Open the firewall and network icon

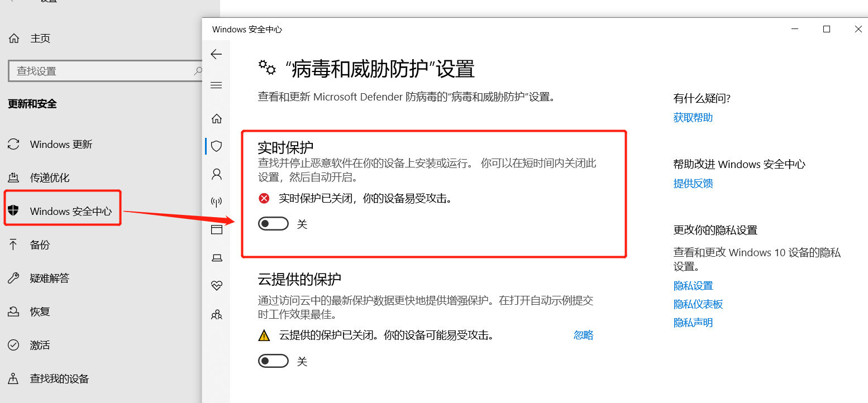[x=217, y=201]
